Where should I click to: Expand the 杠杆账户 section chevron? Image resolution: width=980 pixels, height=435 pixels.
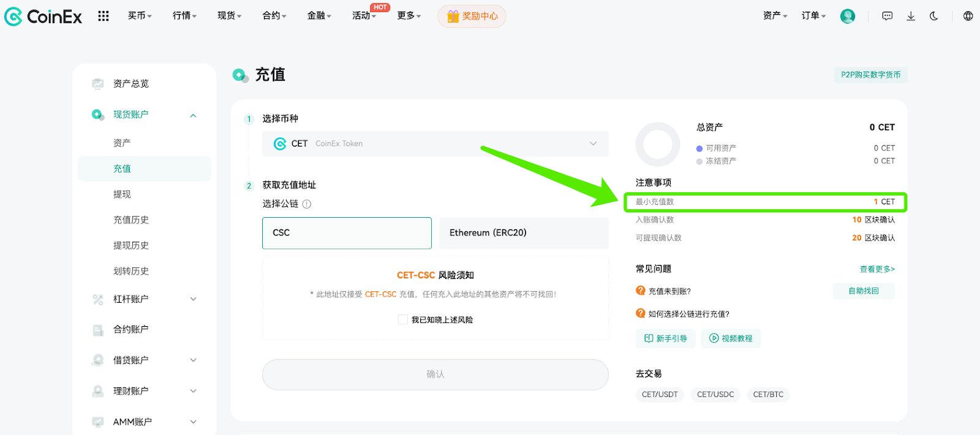(193, 299)
